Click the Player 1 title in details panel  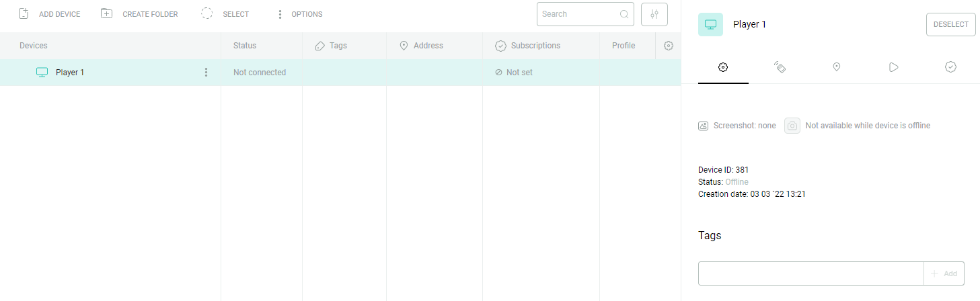(749, 25)
